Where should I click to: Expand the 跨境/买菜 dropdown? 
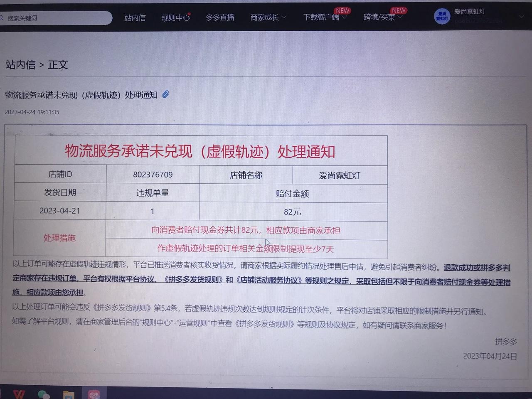383,17
